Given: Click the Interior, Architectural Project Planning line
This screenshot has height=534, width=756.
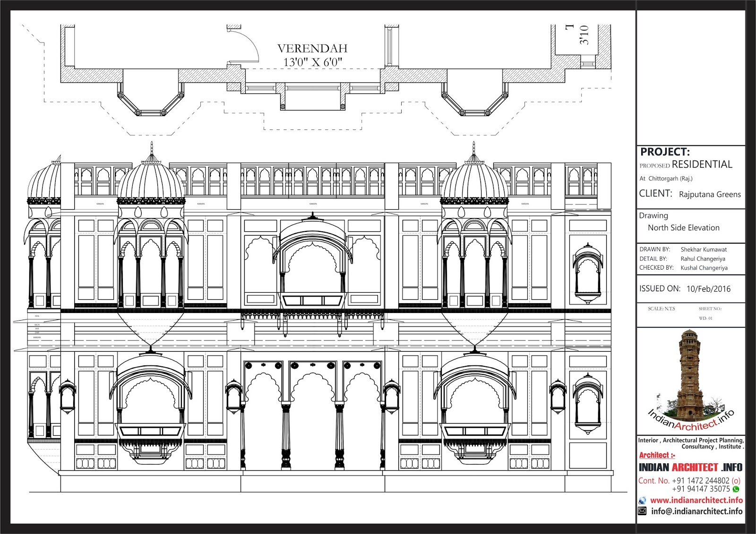Looking at the screenshot, I should click(x=691, y=440).
